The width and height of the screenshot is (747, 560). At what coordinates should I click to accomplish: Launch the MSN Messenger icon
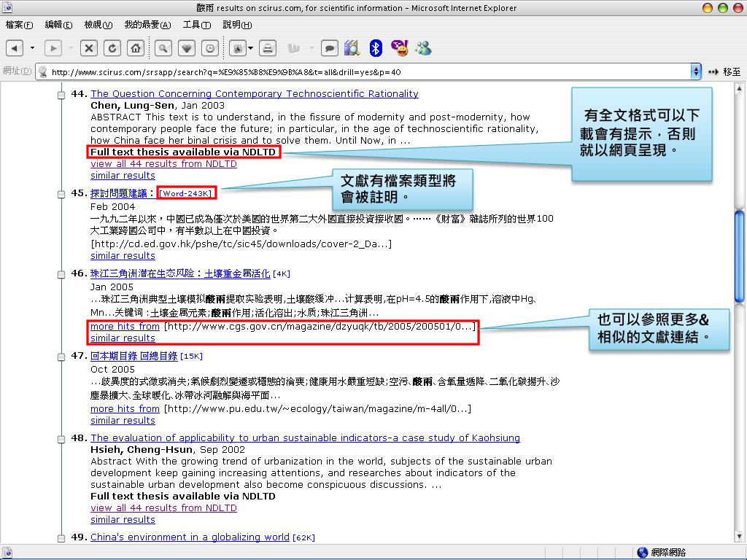[423, 48]
